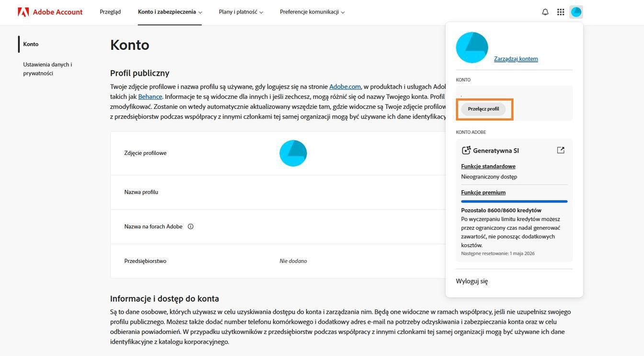Click the Nazwa profilu row label

141,192
